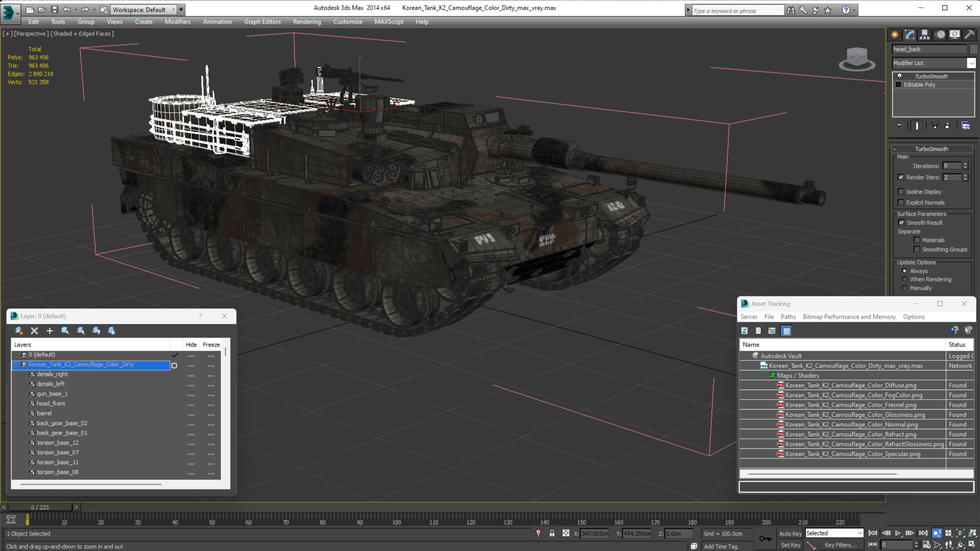980x551 pixels.
Task: Open Bitmap Performance and Memory menu
Action: click(849, 317)
